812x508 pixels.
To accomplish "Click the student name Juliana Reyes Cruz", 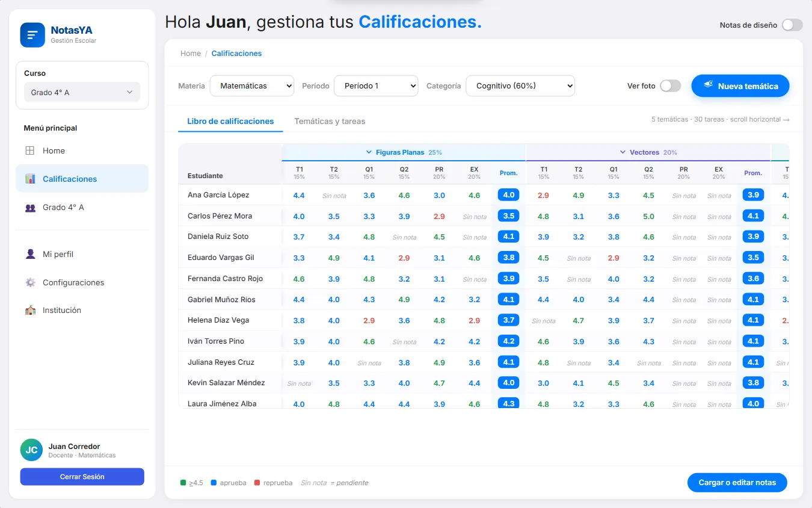I will pyautogui.click(x=221, y=362).
